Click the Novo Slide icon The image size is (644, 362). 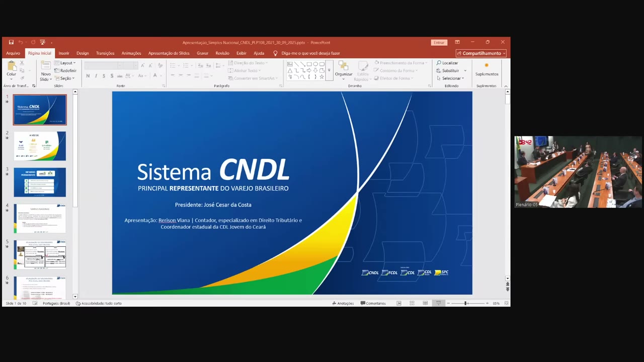pos(46,65)
